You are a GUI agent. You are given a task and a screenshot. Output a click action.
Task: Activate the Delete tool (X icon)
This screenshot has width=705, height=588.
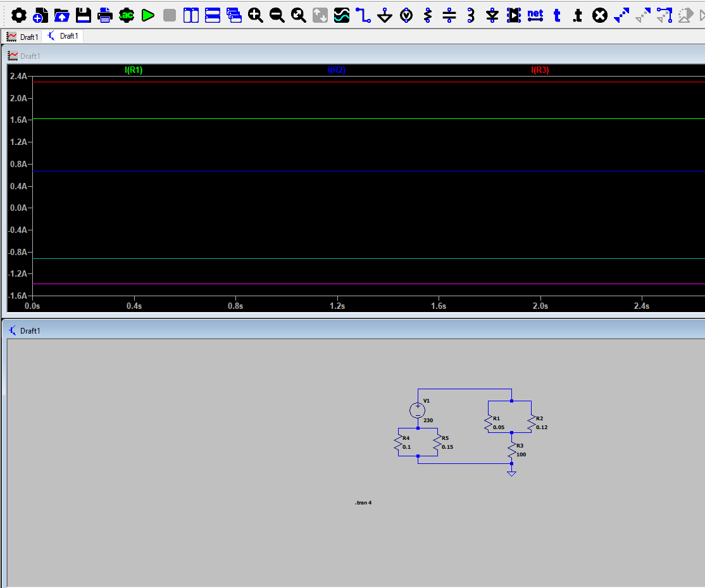coord(600,15)
